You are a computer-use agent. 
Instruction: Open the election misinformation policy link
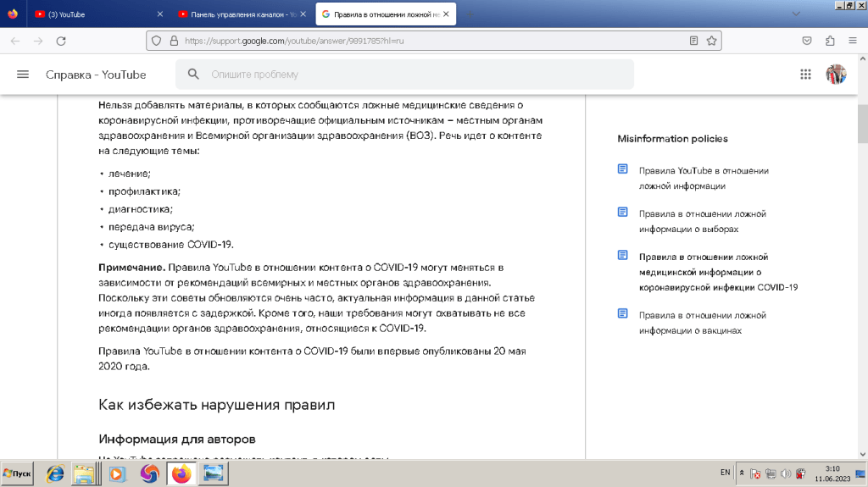pos(701,221)
